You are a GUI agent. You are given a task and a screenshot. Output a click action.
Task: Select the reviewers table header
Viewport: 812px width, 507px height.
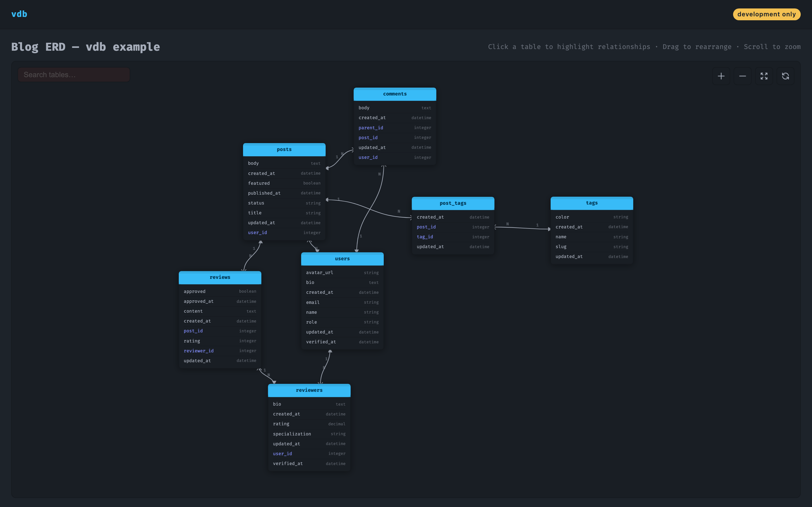coord(309,390)
